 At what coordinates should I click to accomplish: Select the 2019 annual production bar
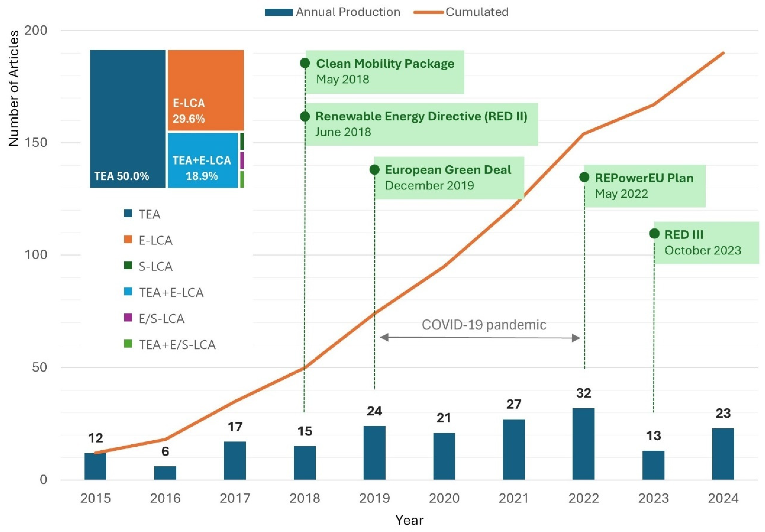[x=375, y=453]
